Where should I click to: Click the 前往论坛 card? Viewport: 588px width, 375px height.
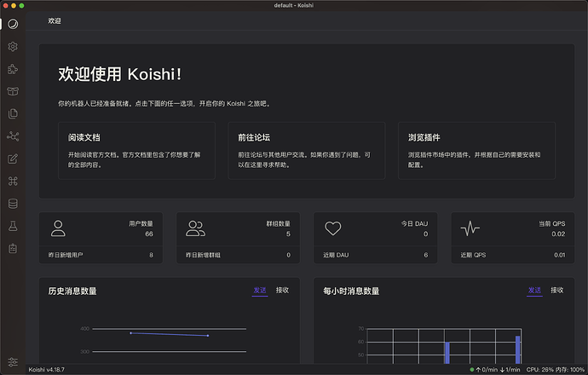coord(306,150)
